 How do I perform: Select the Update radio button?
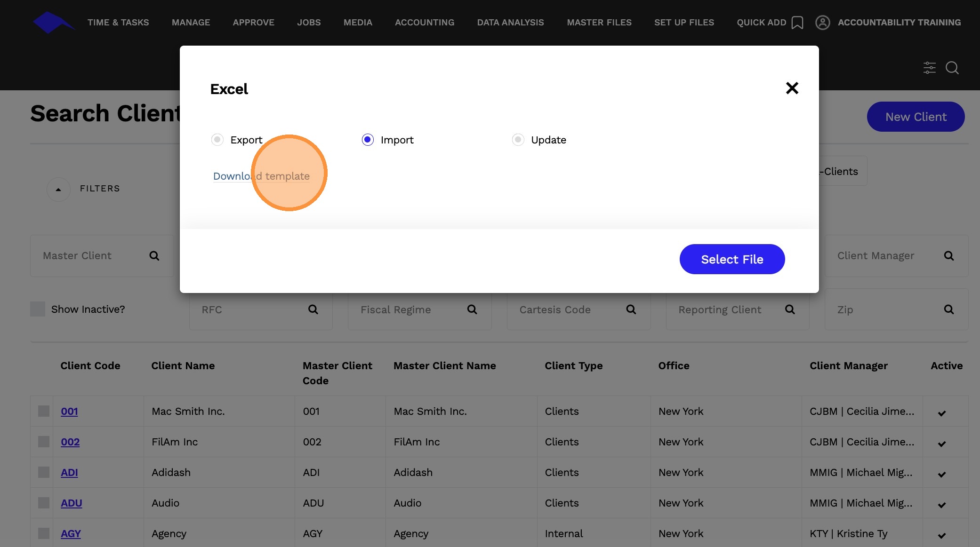point(518,140)
